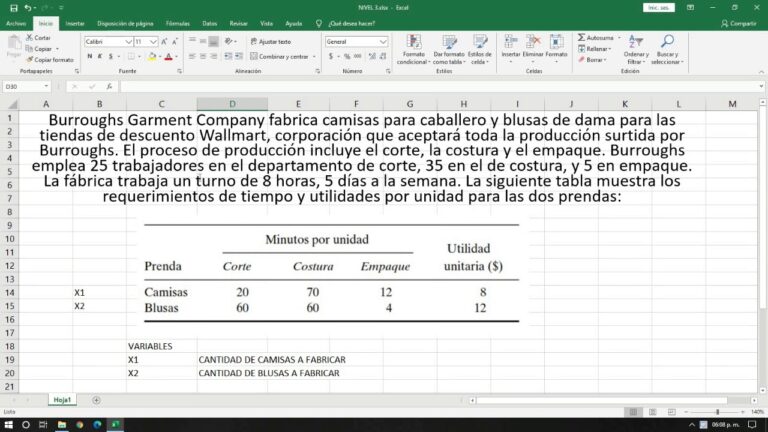Toggle bold (N) formatting

[x=89, y=56]
